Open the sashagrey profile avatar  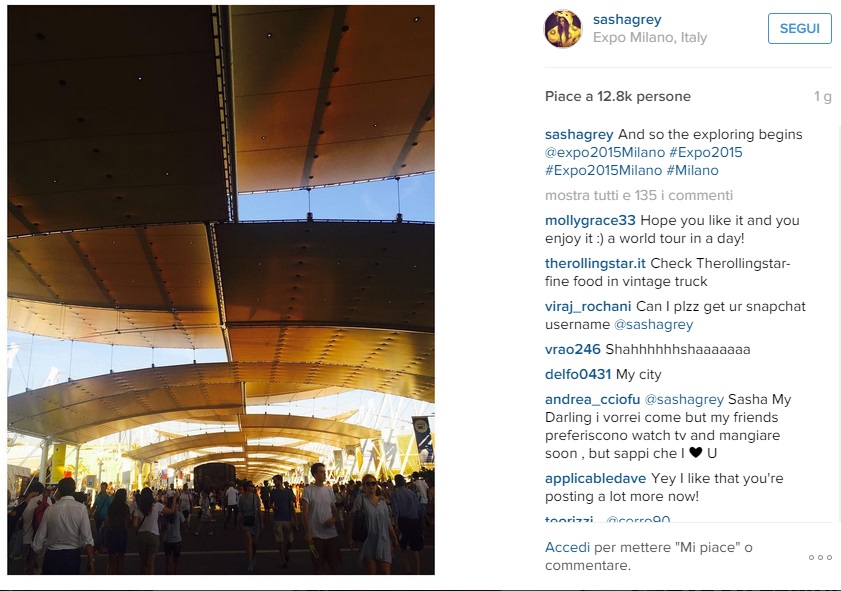pos(563,29)
